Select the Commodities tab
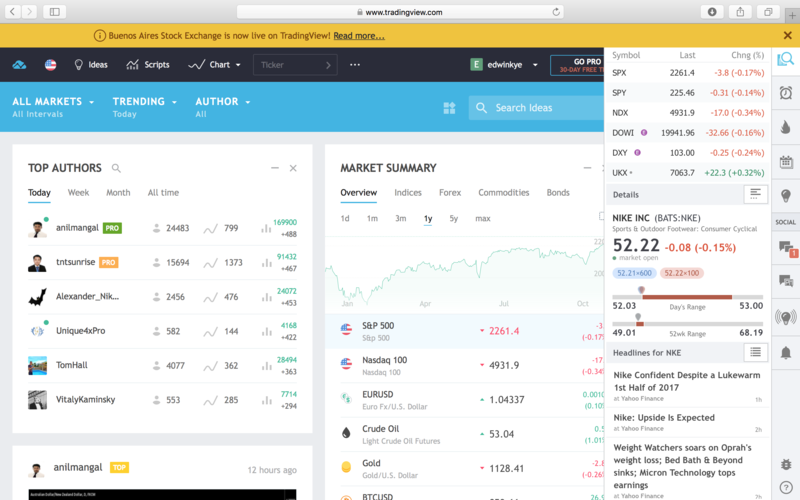The width and height of the screenshot is (800, 500). 504,192
